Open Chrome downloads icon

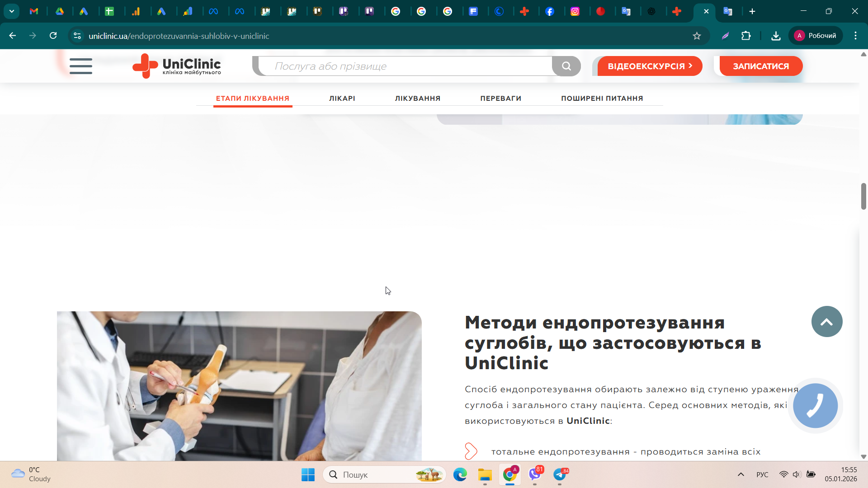[x=776, y=36]
